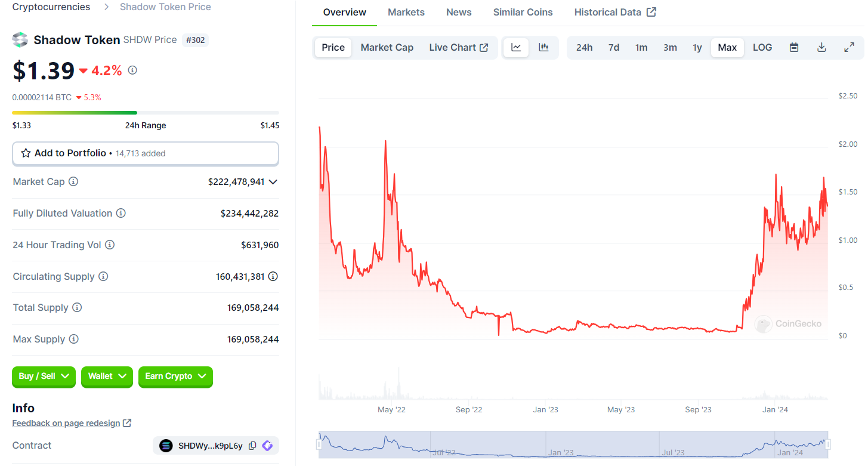Copy the contract address
Screen dimensions: 868x466
252,445
